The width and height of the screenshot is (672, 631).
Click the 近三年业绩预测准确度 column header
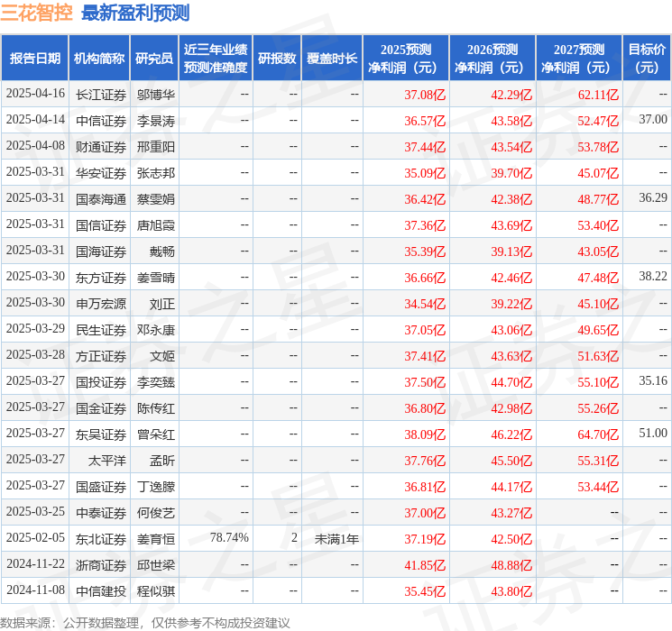(216, 59)
